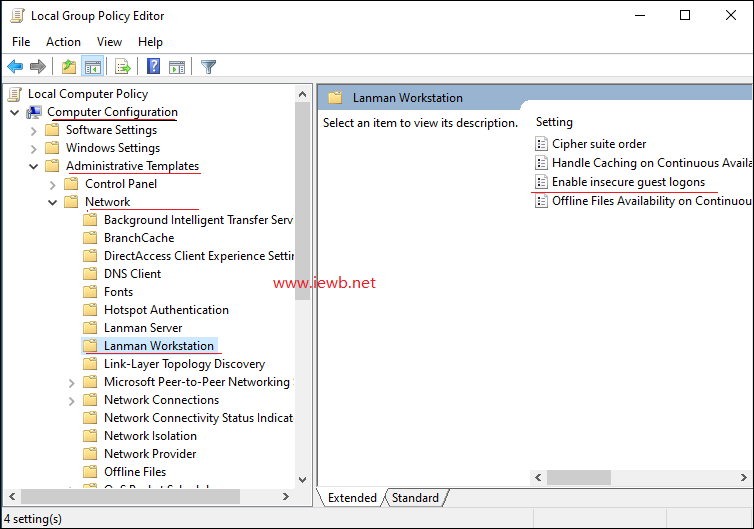The height and width of the screenshot is (529, 754).
Task: Collapse the Network node
Action: 53,202
